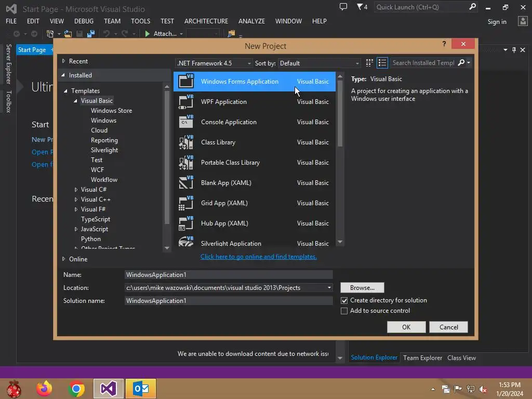Click the Browse... button

[x=362, y=288]
